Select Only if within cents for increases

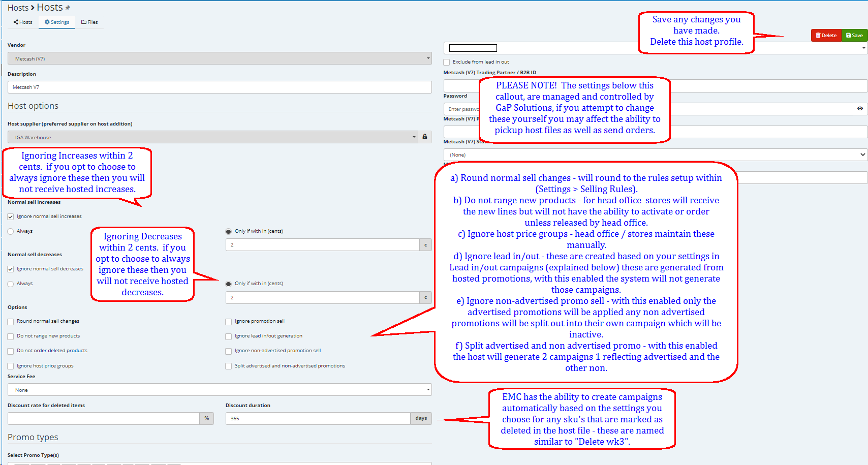[x=228, y=232]
